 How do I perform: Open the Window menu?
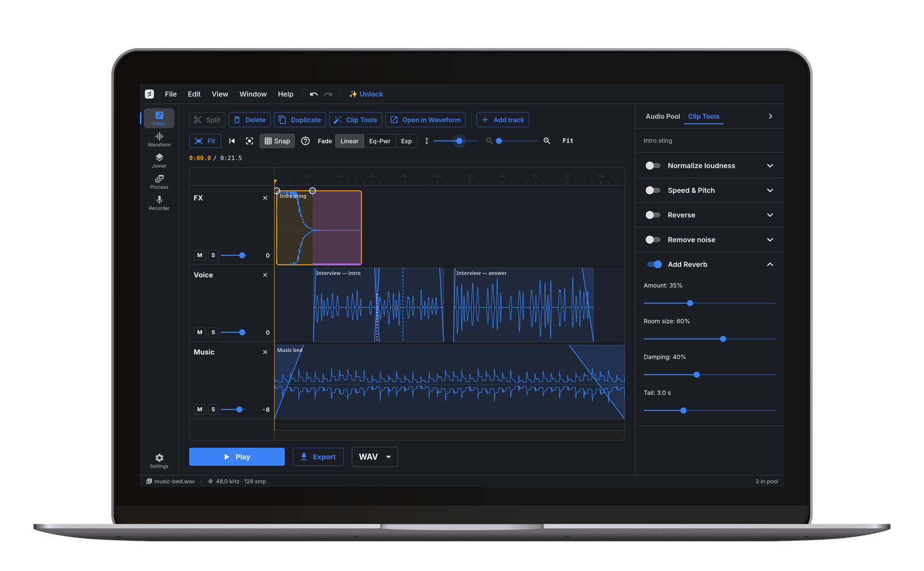[x=253, y=94]
